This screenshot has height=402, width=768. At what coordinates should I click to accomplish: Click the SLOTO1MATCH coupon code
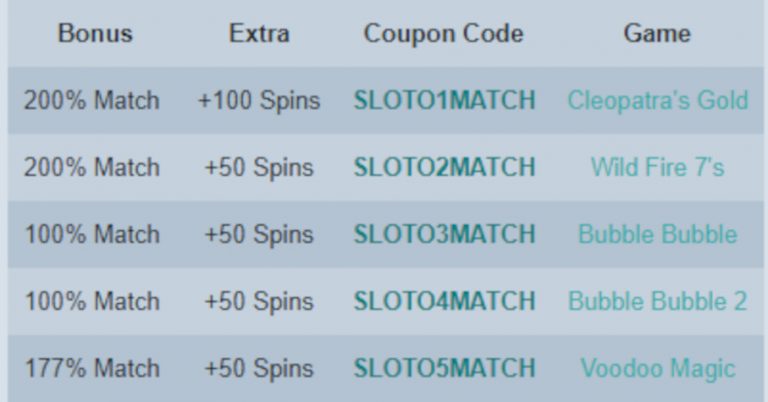[444, 100]
